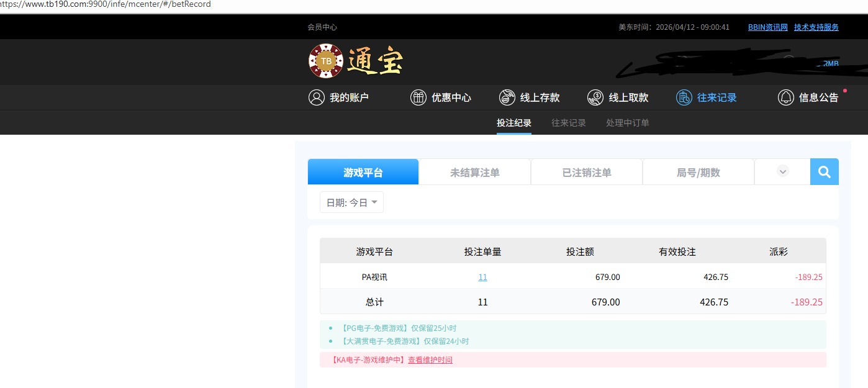Select the 游戏平台 tab
868x388 pixels.
(363, 173)
